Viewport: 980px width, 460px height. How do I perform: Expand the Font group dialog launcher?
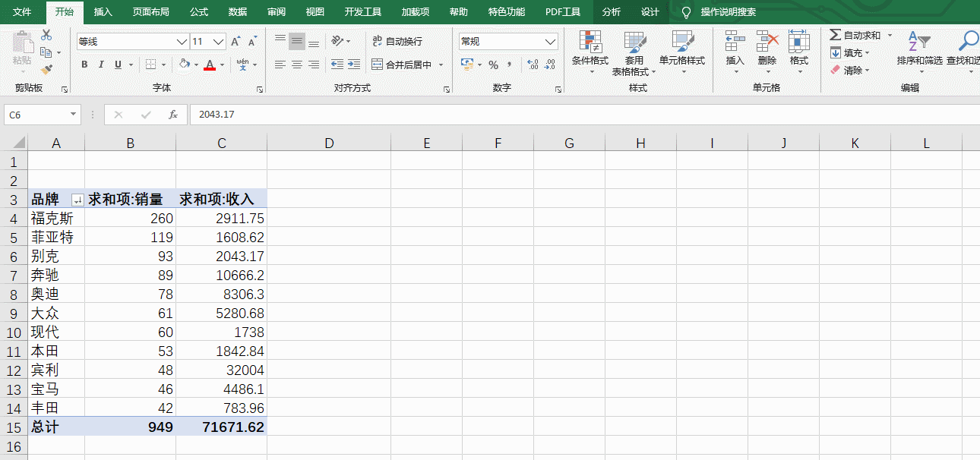(x=260, y=89)
